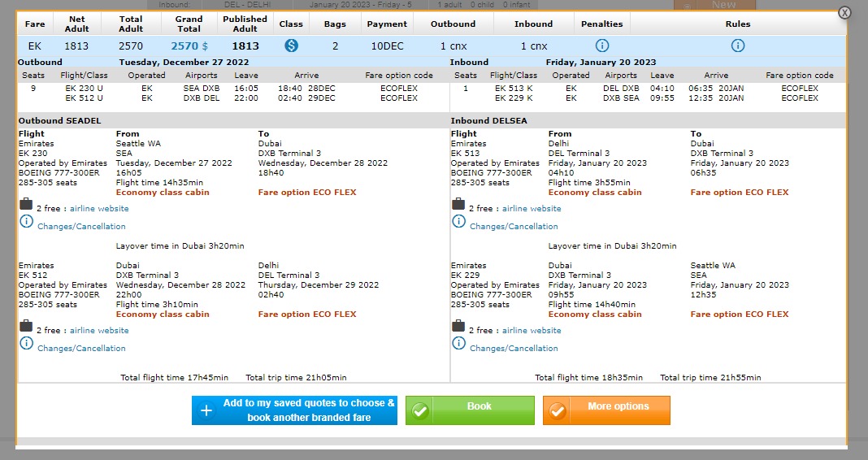Screen dimensions: 868x460
Task: Click baggage icon for inbound EK 513
Action: click(458, 204)
